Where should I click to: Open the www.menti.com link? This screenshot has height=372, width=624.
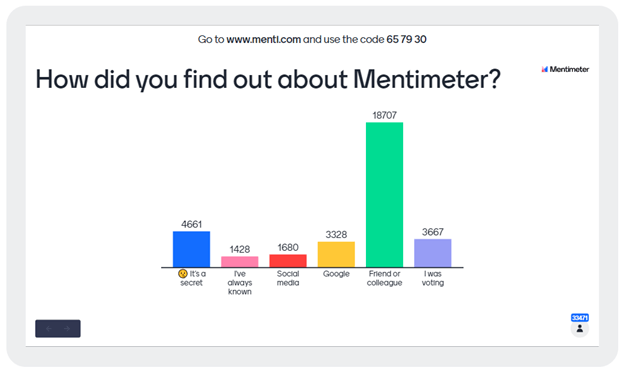[x=263, y=39]
